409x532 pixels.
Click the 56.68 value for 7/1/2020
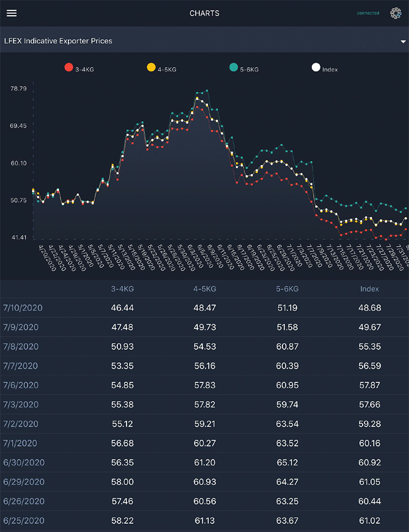point(123,443)
